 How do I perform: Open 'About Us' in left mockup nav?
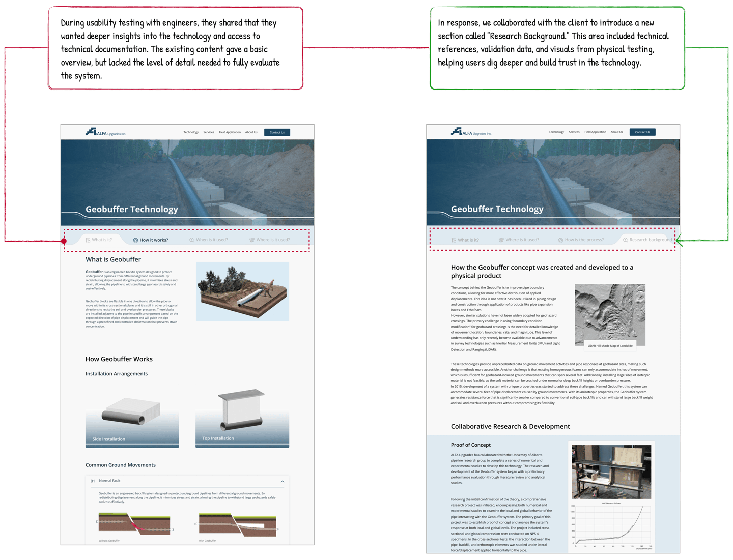tap(251, 132)
